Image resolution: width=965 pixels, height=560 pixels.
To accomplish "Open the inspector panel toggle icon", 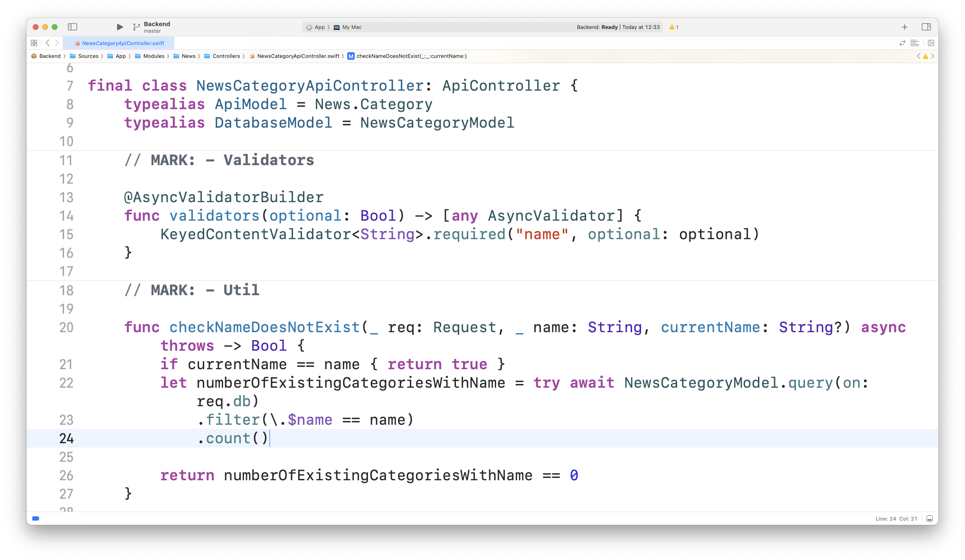I will (927, 27).
